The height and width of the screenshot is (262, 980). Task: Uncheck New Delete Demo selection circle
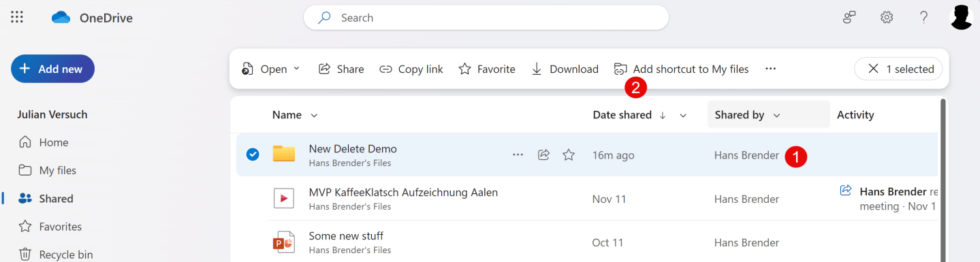coord(253,154)
